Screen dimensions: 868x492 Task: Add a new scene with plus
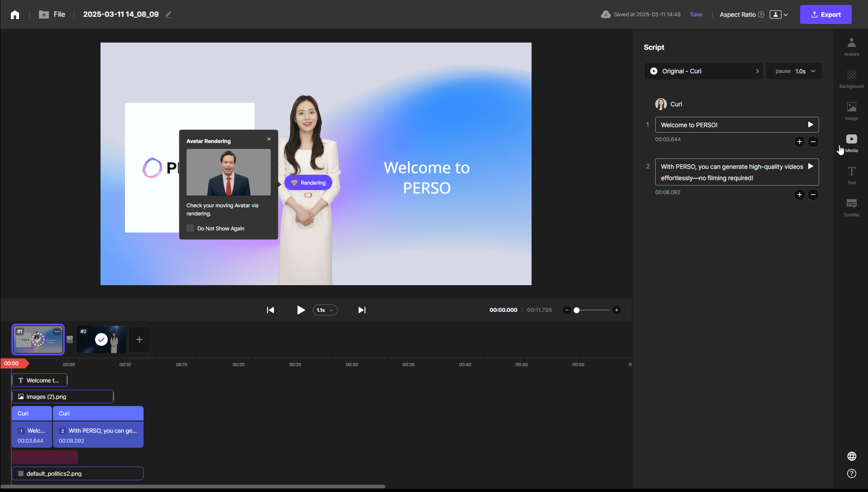(x=139, y=339)
